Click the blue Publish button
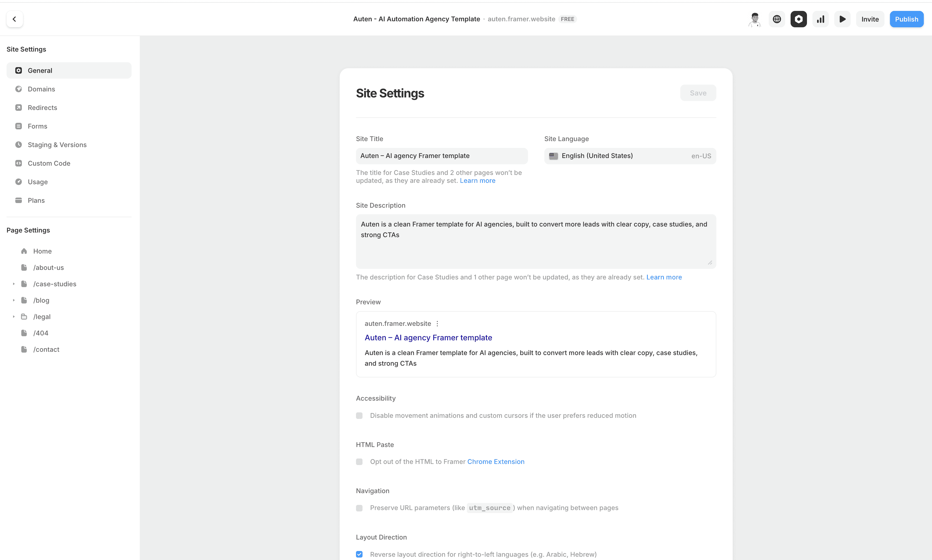This screenshot has height=560, width=932. tap(906, 19)
